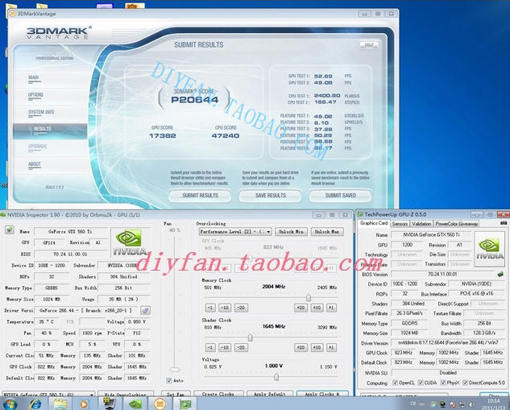Switch to 3DMark Vantage orange taskbar icon

pos(160,404)
